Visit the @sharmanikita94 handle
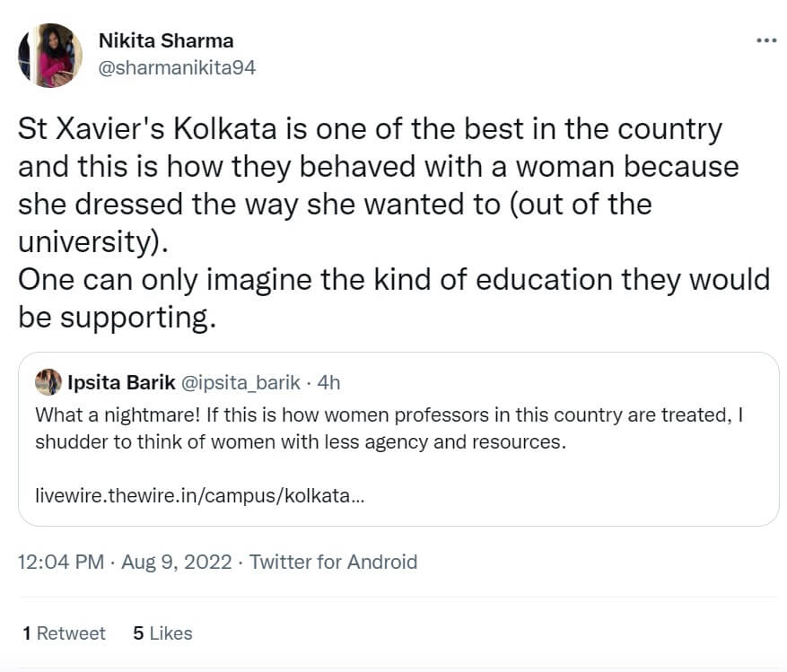787x672 pixels. pos(176,67)
